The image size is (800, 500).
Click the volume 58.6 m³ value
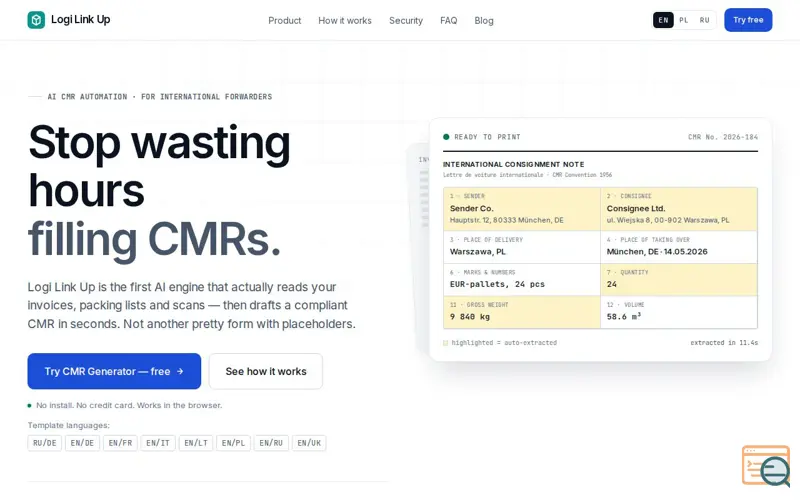623,317
